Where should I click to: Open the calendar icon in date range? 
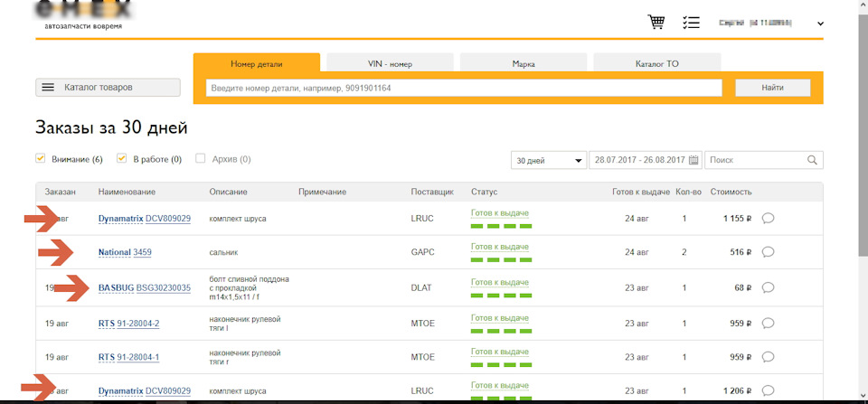694,161
